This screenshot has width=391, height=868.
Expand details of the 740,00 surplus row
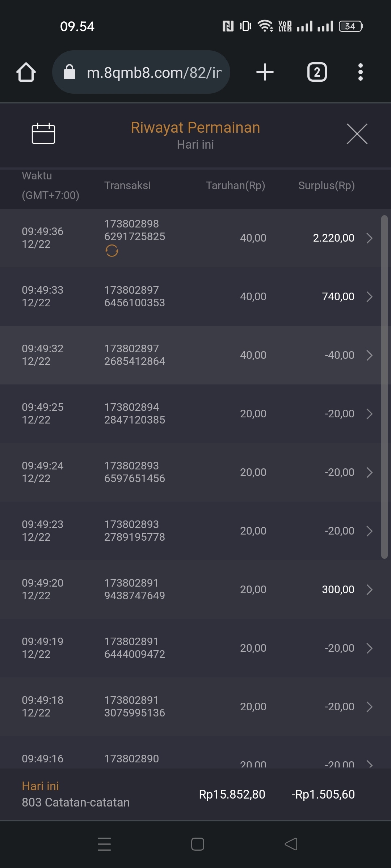[369, 297]
